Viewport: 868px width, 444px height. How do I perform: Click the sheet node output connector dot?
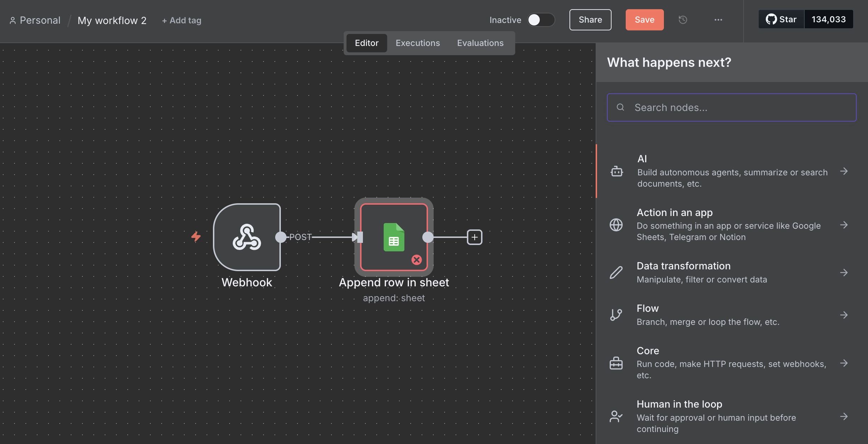click(428, 237)
